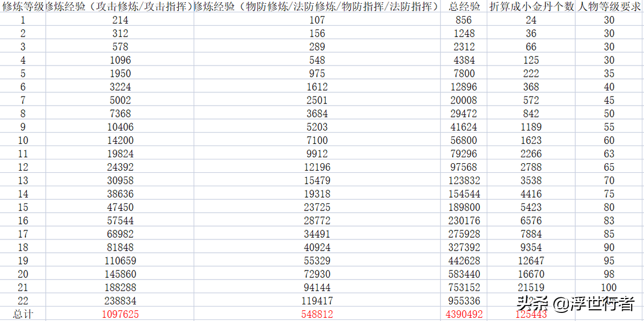This screenshot has width=644, height=321.
Task: Click the defense experience cell 72930
Action: tap(317, 274)
